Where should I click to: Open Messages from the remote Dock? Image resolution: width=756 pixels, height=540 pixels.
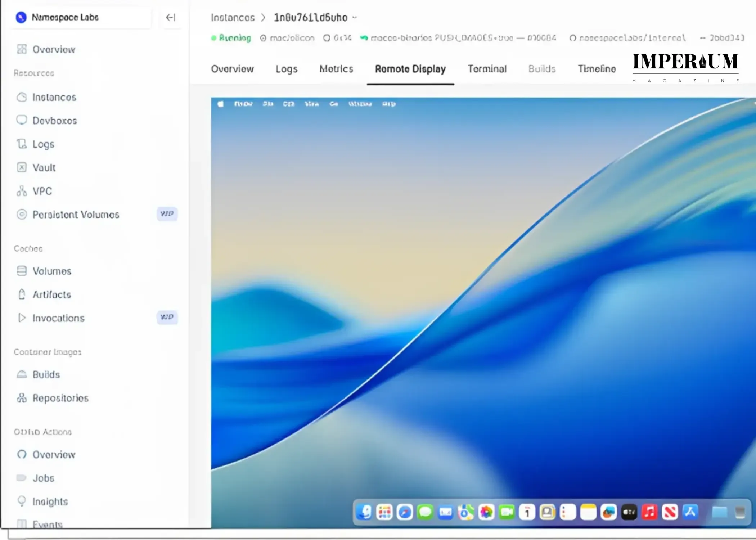point(425,512)
